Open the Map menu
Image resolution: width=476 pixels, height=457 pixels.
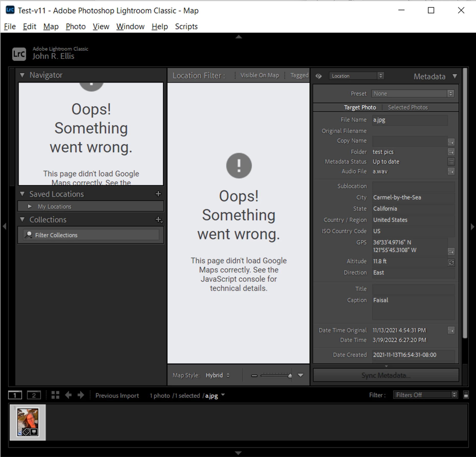[x=51, y=27]
